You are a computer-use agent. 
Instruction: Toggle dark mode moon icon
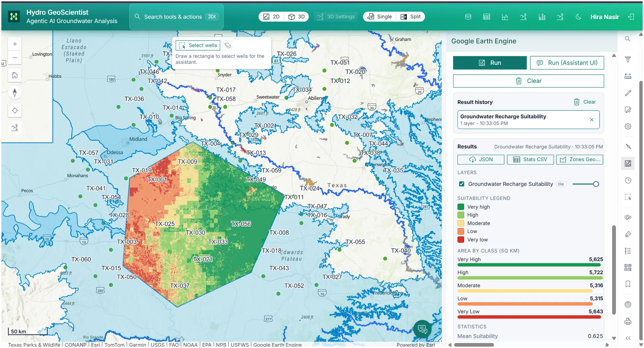(578, 17)
